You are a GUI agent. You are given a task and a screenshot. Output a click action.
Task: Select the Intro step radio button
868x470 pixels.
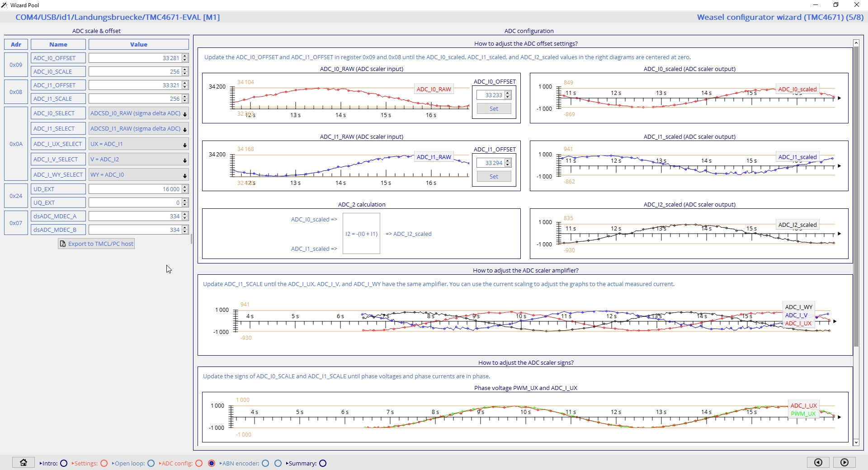click(64, 463)
